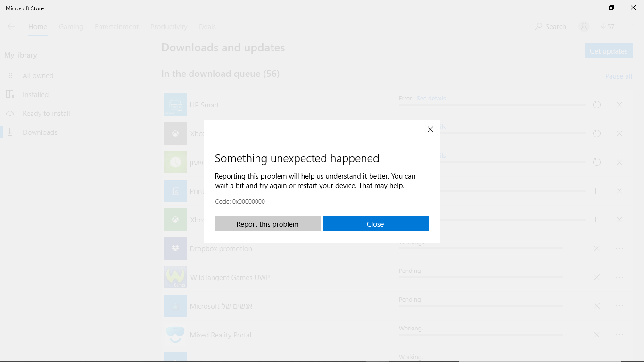This screenshot has width=644, height=362.
Task: Open the See more ellipsis menu in header
Action: (x=633, y=25)
